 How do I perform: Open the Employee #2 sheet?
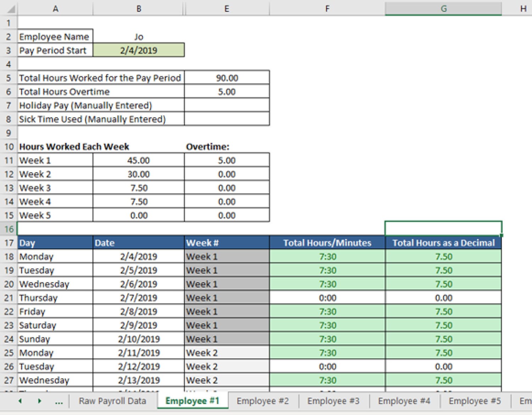point(263,401)
